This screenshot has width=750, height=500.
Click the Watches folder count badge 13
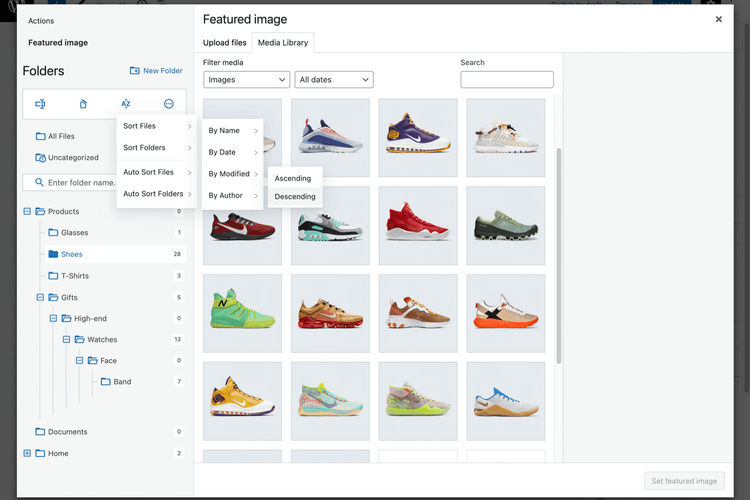177,339
